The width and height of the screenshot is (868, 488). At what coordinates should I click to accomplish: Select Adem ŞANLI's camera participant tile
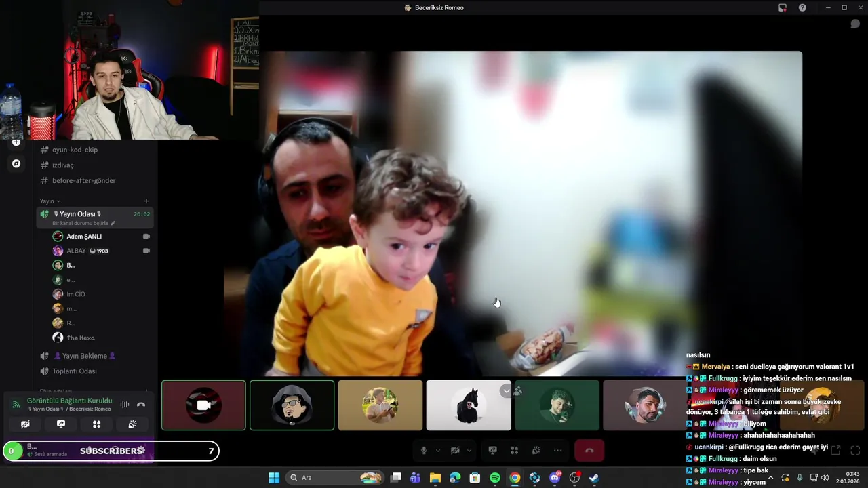[203, 405]
